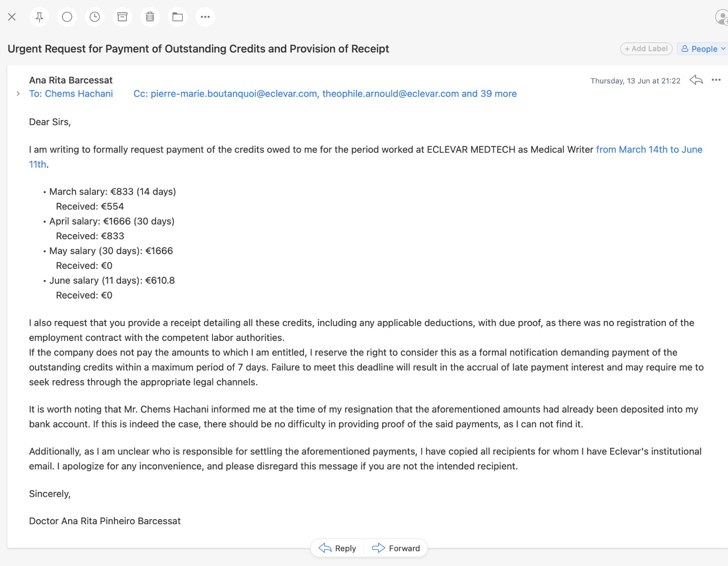Archive this message using the box icon
Image resolution: width=728 pixels, height=566 pixels.
pyautogui.click(x=122, y=17)
